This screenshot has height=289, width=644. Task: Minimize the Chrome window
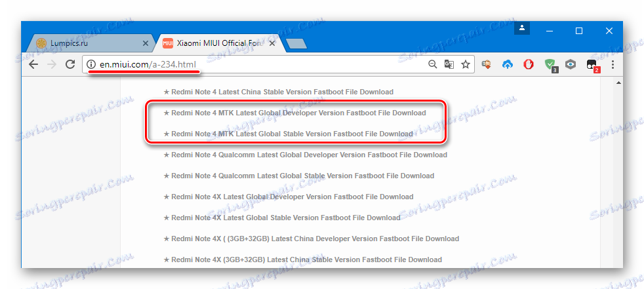(549, 31)
